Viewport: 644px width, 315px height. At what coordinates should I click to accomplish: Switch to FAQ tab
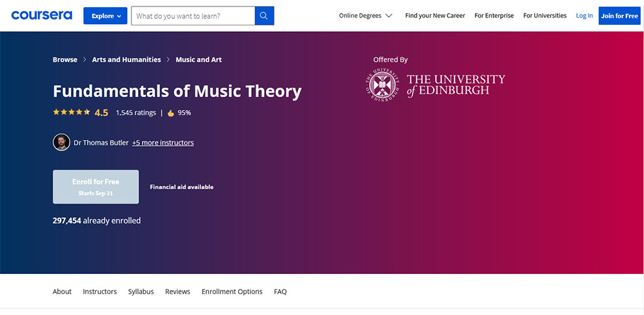(280, 292)
